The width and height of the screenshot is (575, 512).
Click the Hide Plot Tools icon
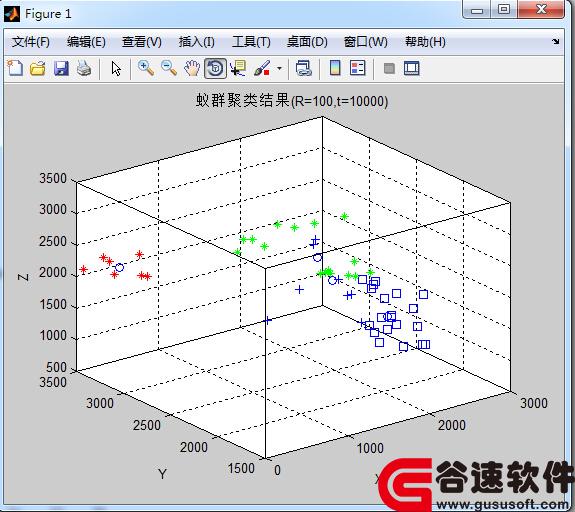point(389,68)
